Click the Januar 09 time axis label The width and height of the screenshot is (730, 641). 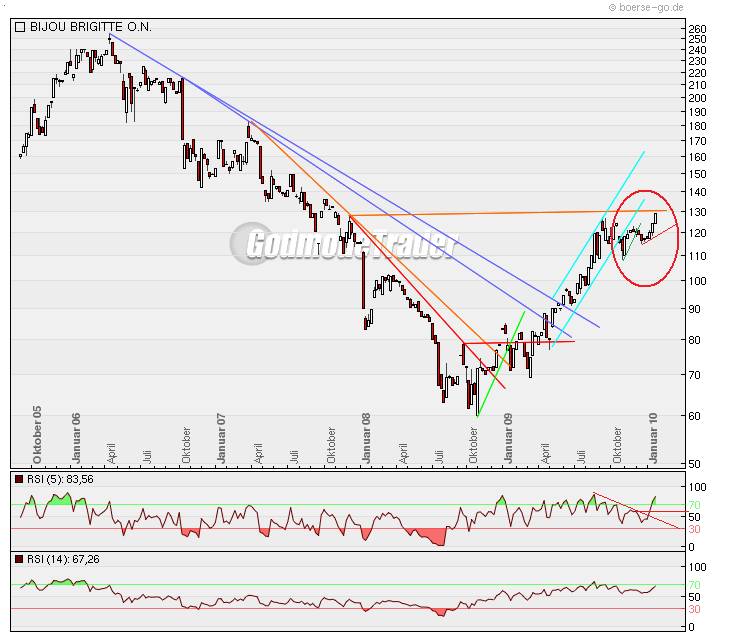(x=507, y=438)
